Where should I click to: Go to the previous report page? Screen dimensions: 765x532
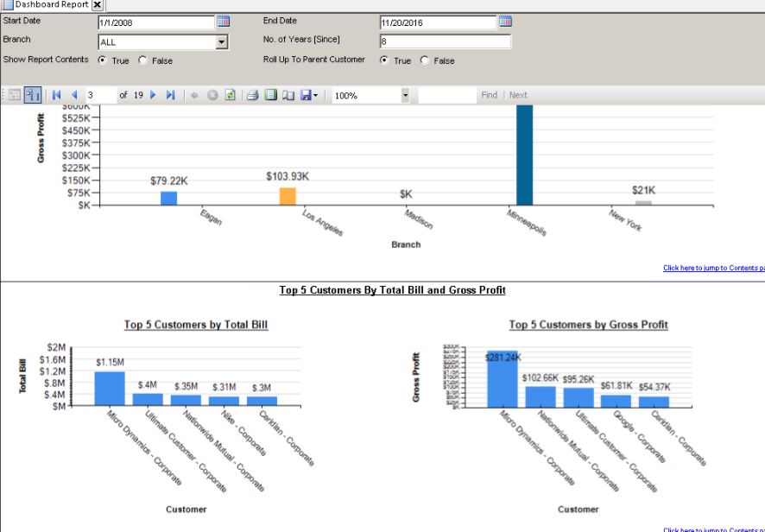coord(74,95)
